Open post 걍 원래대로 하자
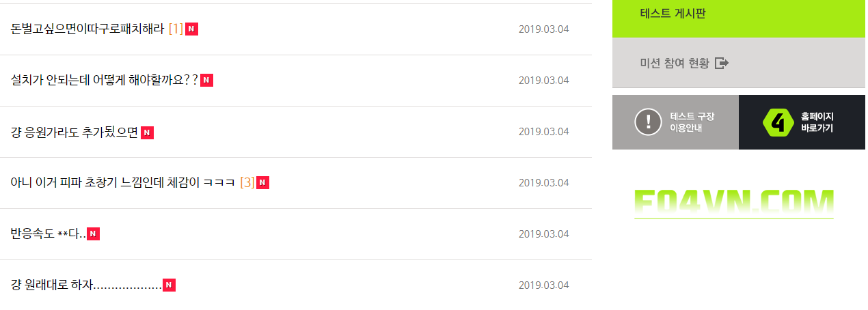Image resolution: width=868 pixels, height=310 pixels. [x=85, y=285]
